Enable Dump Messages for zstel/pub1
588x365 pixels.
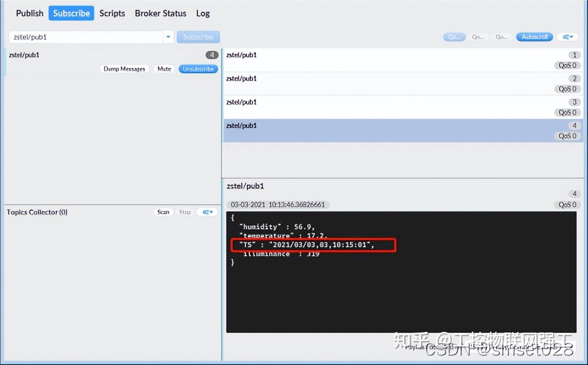[x=124, y=69]
